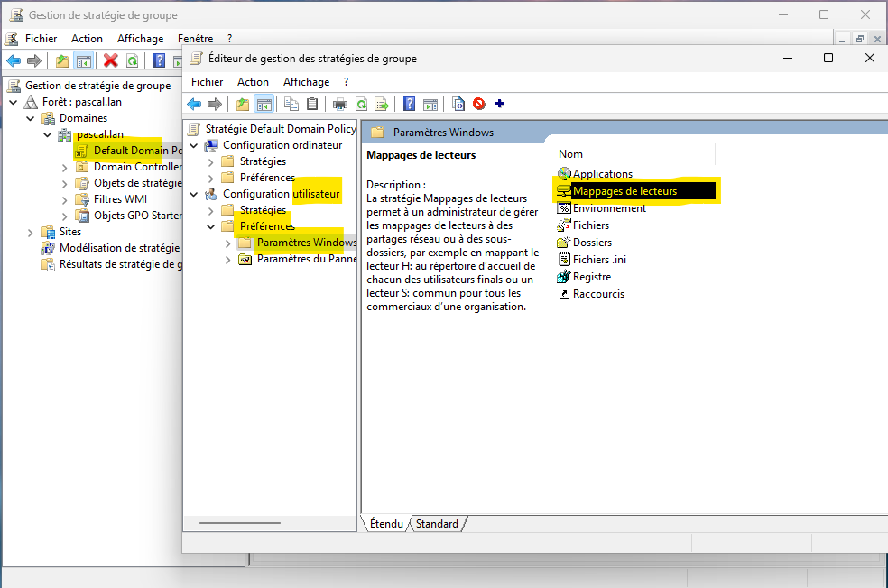This screenshot has height=588, width=888.
Task: Select Objets GPO Starter tree item
Action: tap(129, 216)
